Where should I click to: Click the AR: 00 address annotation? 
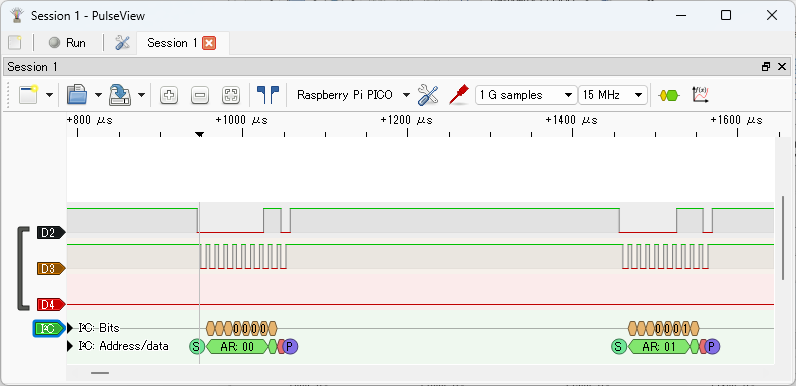(237, 346)
